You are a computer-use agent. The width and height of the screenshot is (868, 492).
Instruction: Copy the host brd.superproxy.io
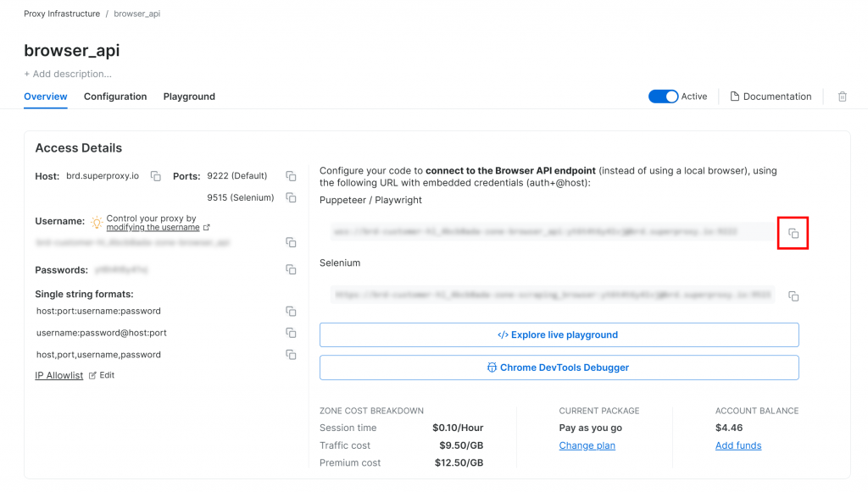click(x=156, y=176)
